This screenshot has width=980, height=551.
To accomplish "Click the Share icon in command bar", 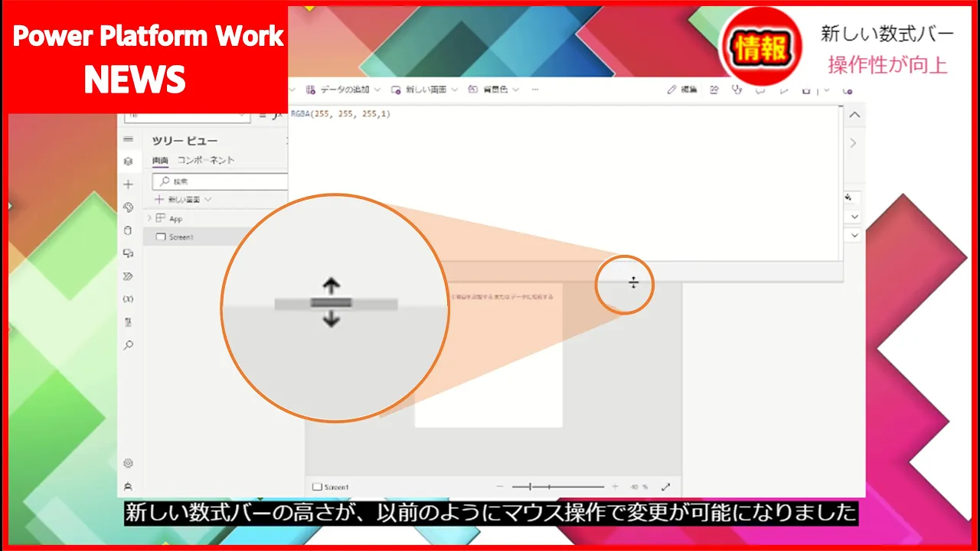I will 714,90.
